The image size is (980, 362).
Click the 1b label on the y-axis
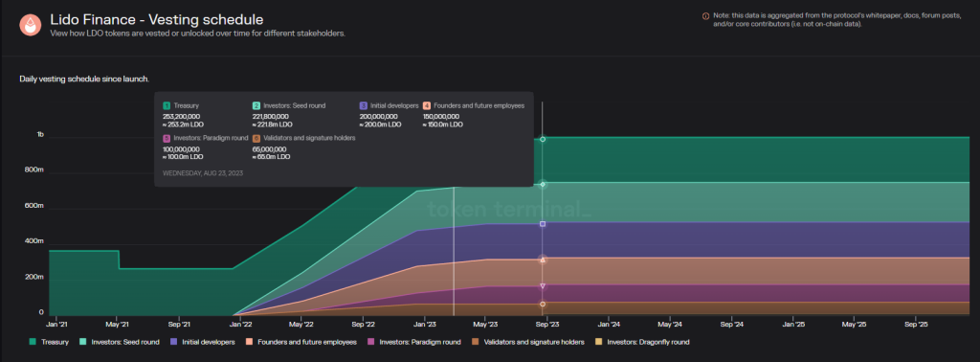(x=40, y=134)
